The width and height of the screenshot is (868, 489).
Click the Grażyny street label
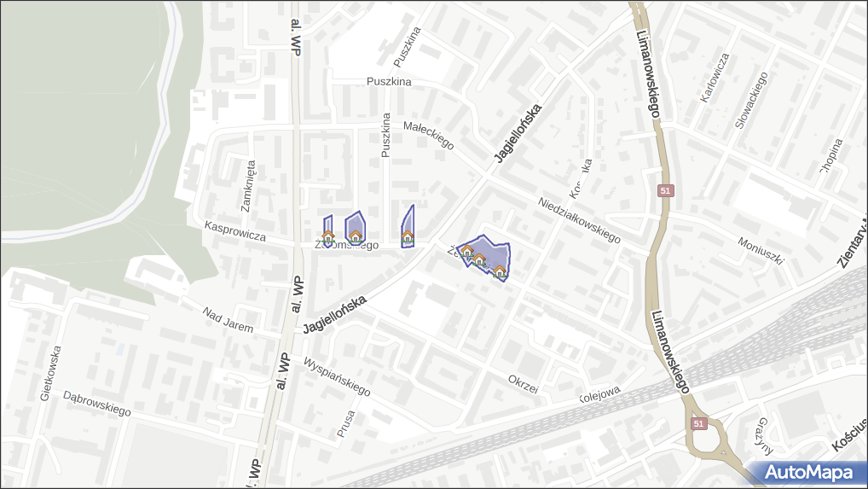click(766, 436)
